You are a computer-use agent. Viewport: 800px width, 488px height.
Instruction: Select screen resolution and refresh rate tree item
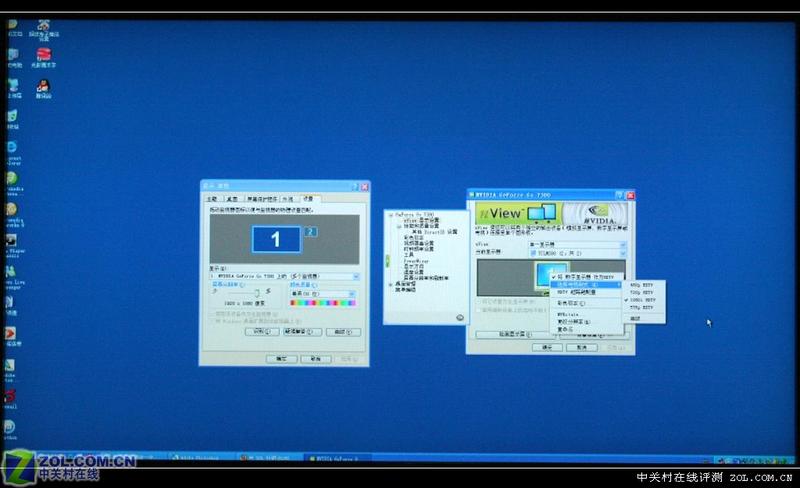pos(426,278)
